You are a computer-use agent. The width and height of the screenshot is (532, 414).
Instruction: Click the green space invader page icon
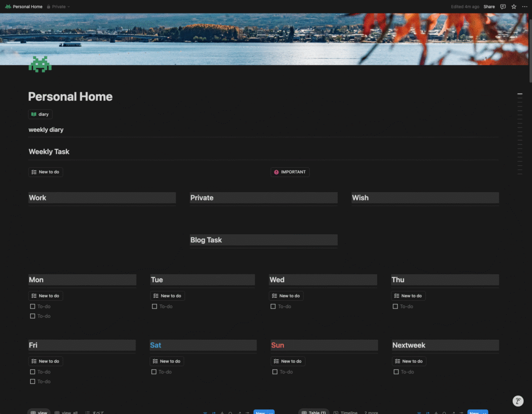point(40,64)
